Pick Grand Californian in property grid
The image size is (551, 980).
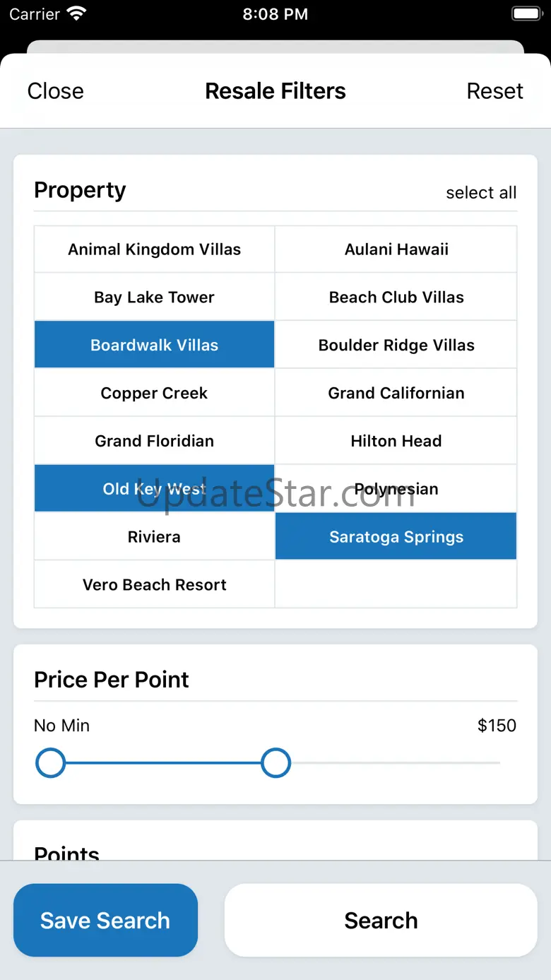(396, 393)
